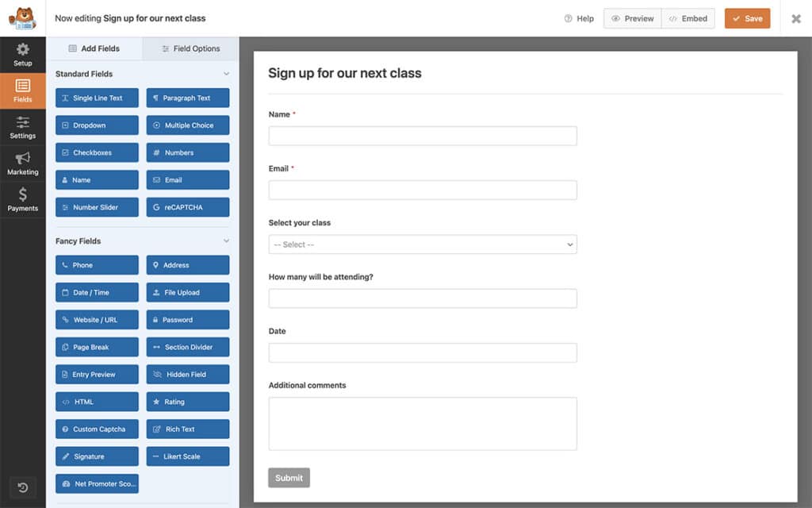The height and width of the screenshot is (508, 812).
Task: Open the Help link
Action: pos(579,19)
